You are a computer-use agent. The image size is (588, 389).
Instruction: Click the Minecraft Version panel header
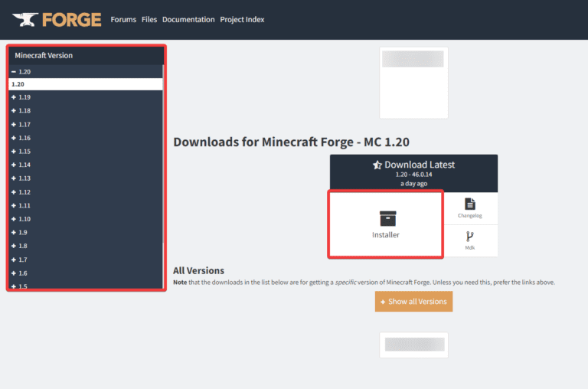pyautogui.click(x=87, y=56)
